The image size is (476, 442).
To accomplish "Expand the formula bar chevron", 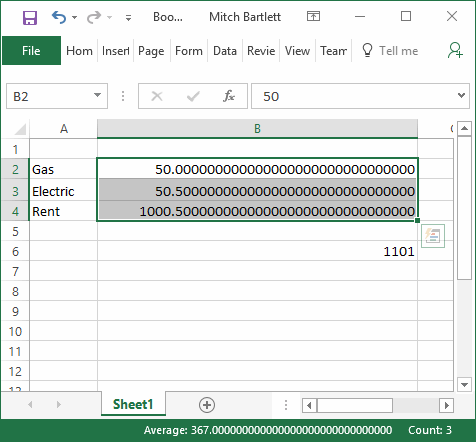I will [x=461, y=96].
